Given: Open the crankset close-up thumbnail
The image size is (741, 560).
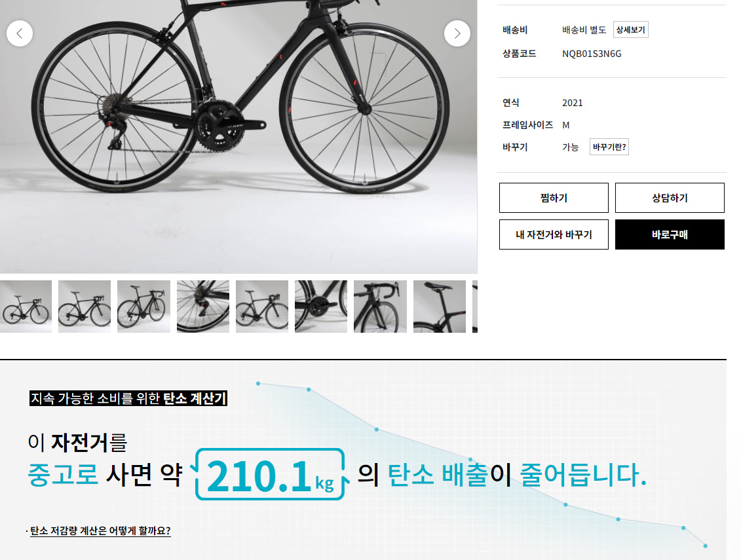Looking at the screenshot, I should (x=321, y=307).
